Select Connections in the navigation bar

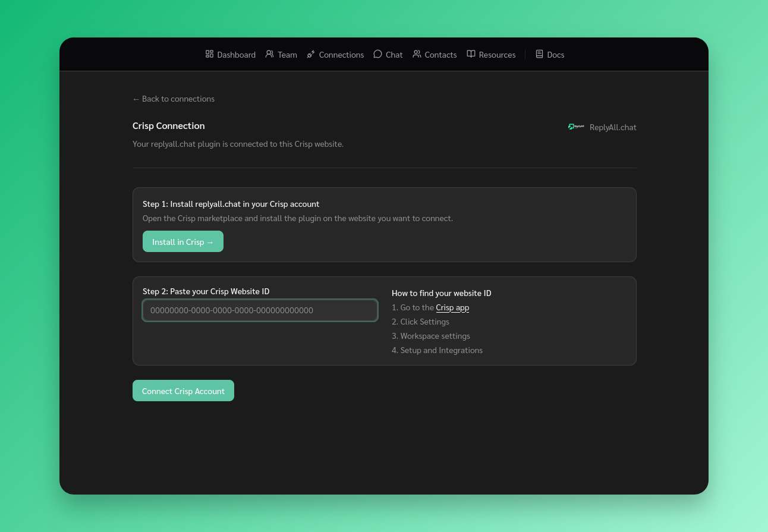tap(341, 54)
